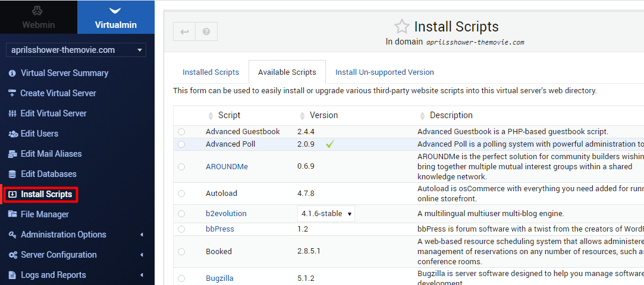The height and width of the screenshot is (285, 644).
Task: Click the File Manager folder icon
Action: tap(12, 214)
